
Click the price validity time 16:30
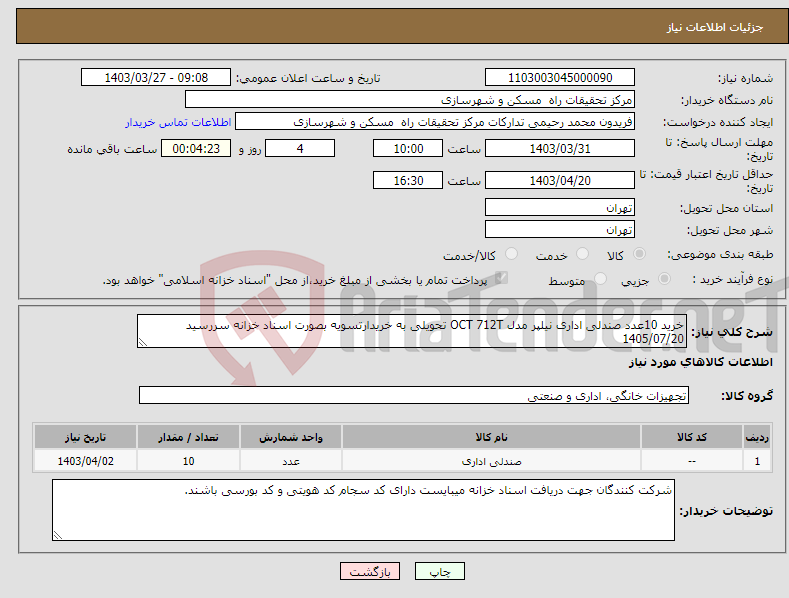click(x=408, y=180)
